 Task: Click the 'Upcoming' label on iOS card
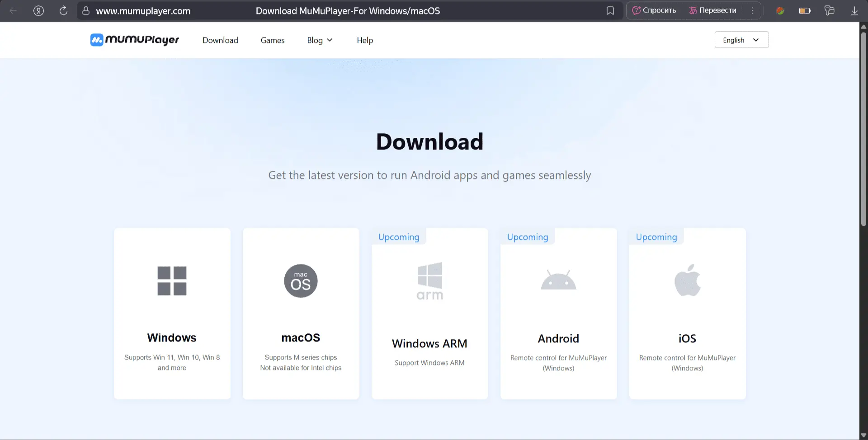click(x=656, y=237)
